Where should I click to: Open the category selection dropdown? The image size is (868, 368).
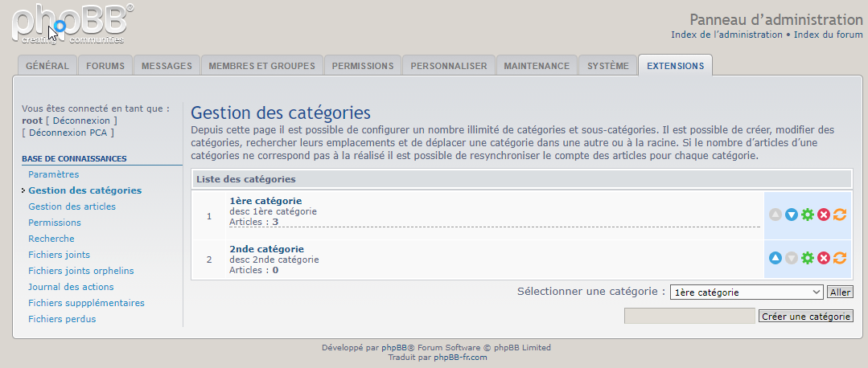click(x=747, y=292)
